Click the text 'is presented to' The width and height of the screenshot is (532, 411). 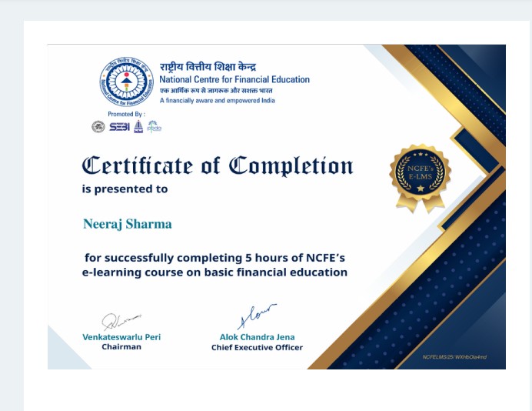pyautogui.click(x=125, y=189)
